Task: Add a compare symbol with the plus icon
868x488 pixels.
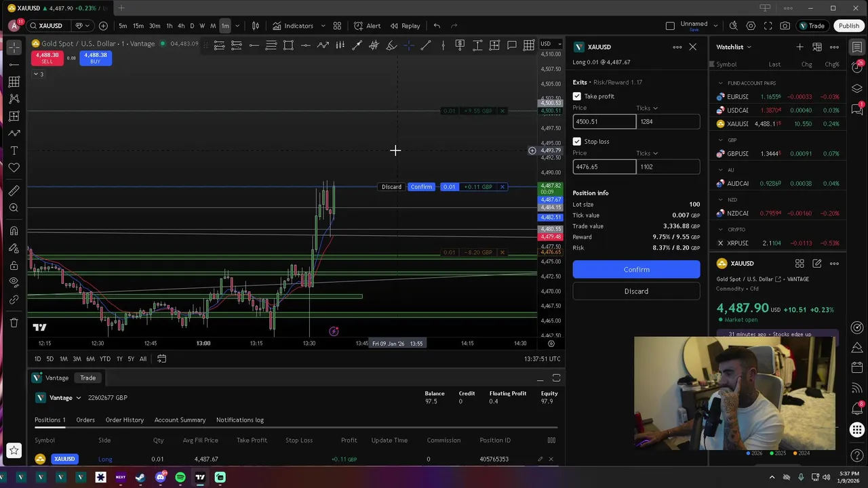Action: [x=103, y=26]
